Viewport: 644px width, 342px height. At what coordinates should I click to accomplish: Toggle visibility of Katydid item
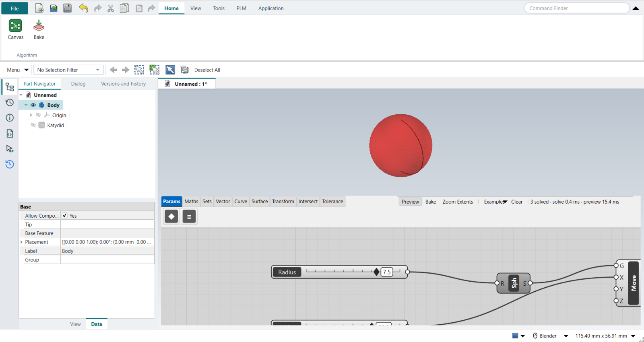[33, 125]
